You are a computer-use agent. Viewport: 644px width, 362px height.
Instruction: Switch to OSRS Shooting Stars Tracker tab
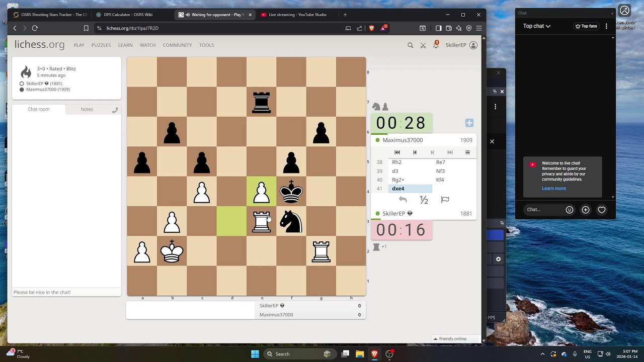[50, 15]
